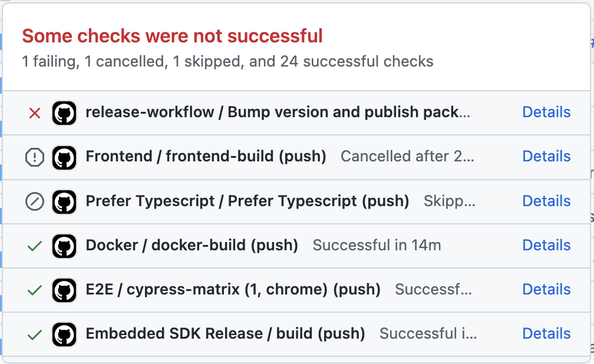594x364 pixels.
Task: Open Details for docker-build check
Action: click(546, 245)
